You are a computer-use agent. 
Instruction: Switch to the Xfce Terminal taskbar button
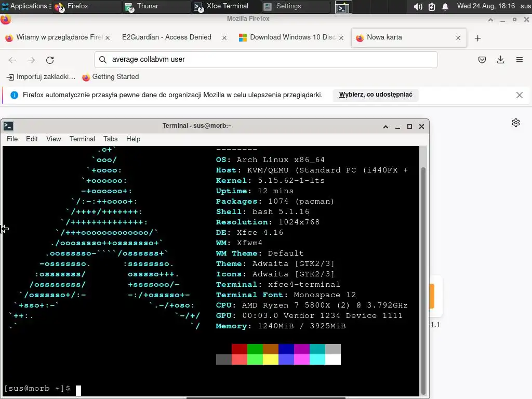point(227,6)
